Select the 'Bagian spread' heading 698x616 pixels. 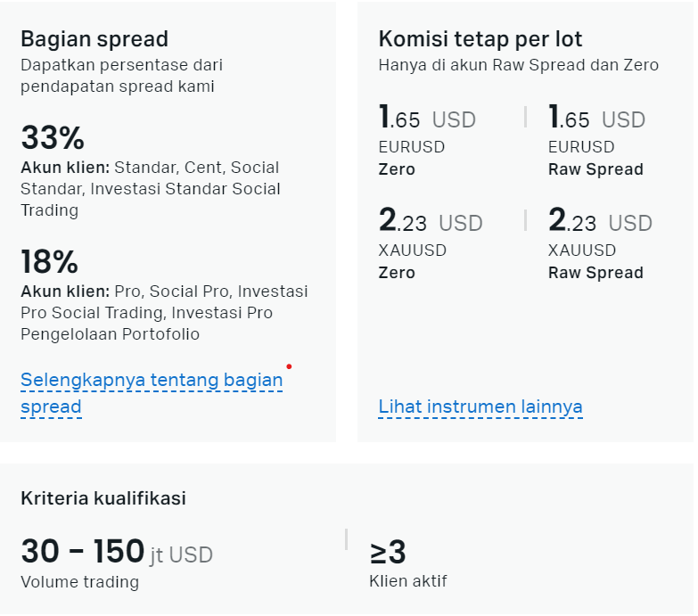94,39
